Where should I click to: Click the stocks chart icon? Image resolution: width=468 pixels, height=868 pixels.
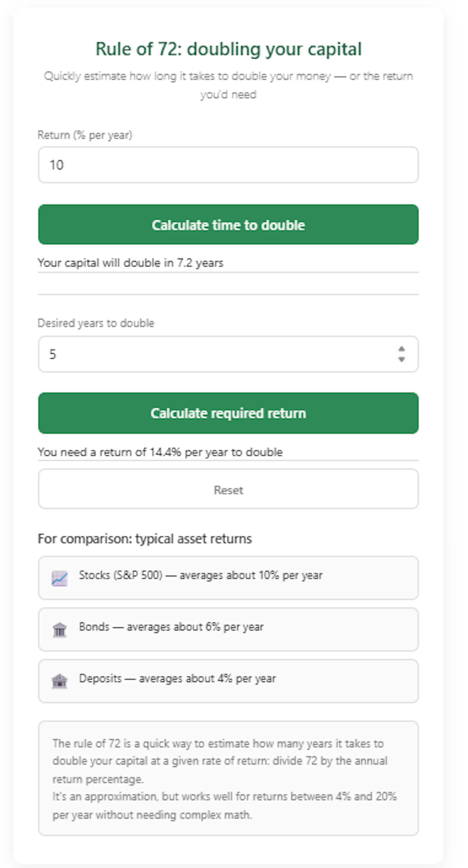click(x=60, y=578)
